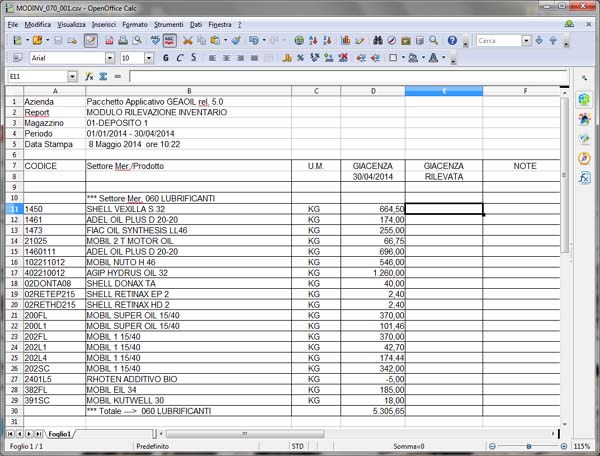Viewport: 600px width, 456px height.
Task: Click the document as e-mail icon
Action: 72,40
